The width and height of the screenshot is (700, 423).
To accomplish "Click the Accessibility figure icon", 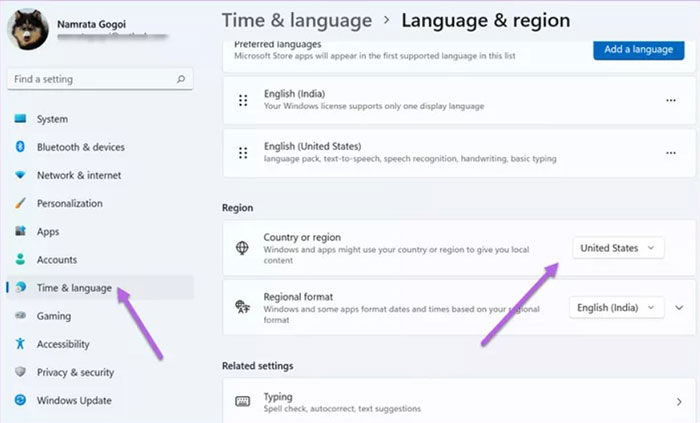I will click(x=20, y=343).
